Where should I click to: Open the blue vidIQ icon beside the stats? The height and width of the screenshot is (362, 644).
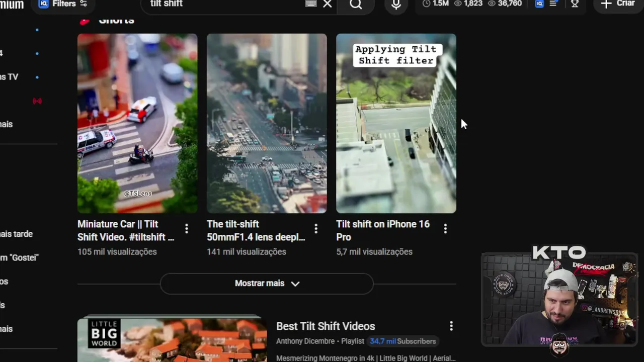coord(539,4)
